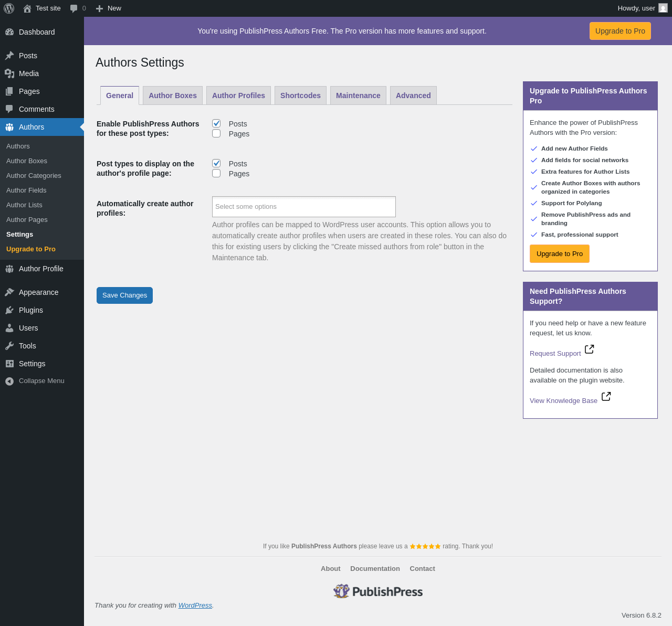Click the Appearance brush icon
The height and width of the screenshot is (626, 672).
(x=9, y=292)
